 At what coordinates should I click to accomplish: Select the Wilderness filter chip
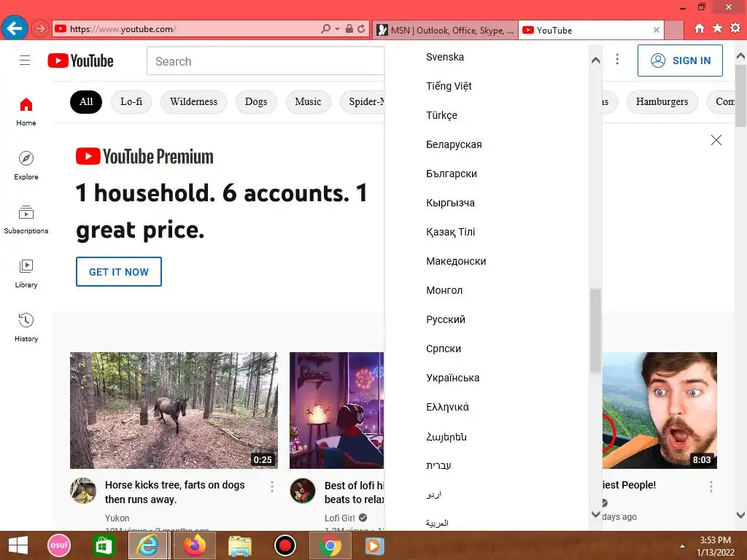pos(193,102)
